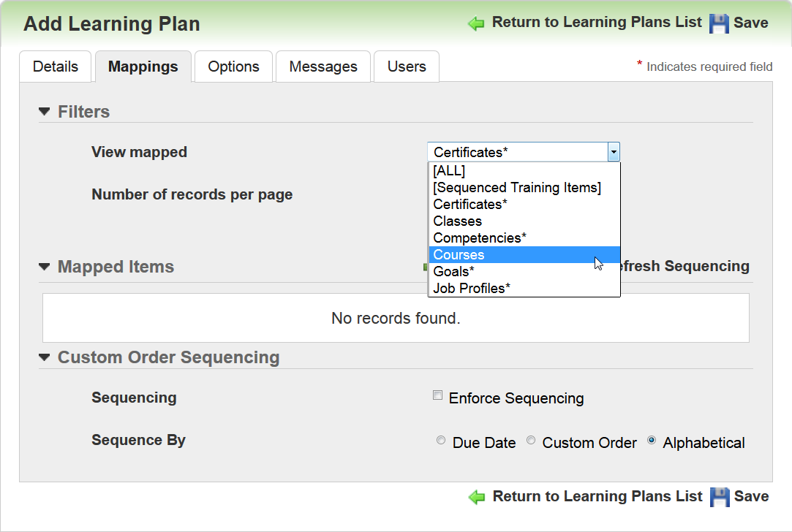Click the bottom green return arrow icon
This screenshot has width=792, height=532.
coord(477,498)
